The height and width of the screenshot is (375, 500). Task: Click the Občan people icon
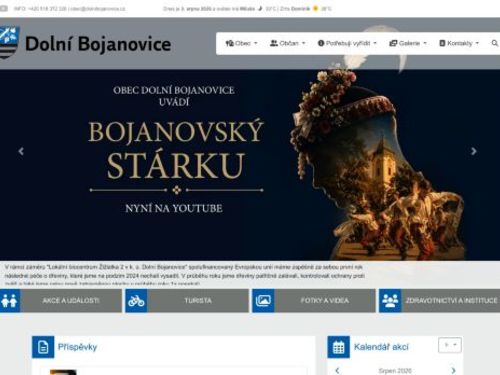tap(274, 43)
